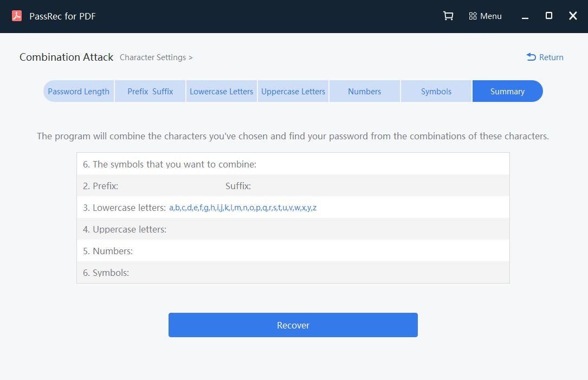Open the Lowercase Letters step
This screenshot has height=380, width=588.
222,91
